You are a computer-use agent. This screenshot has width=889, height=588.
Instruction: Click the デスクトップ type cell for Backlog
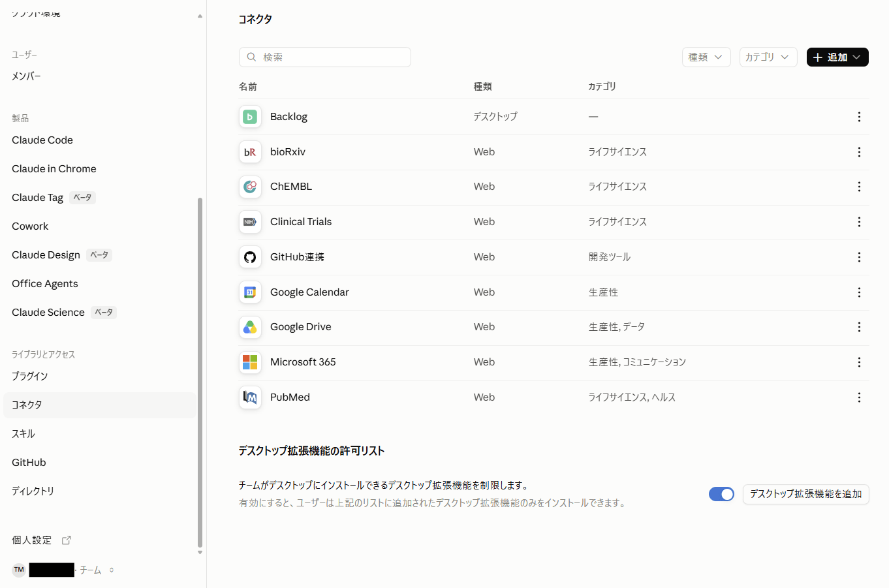(495, 117)
